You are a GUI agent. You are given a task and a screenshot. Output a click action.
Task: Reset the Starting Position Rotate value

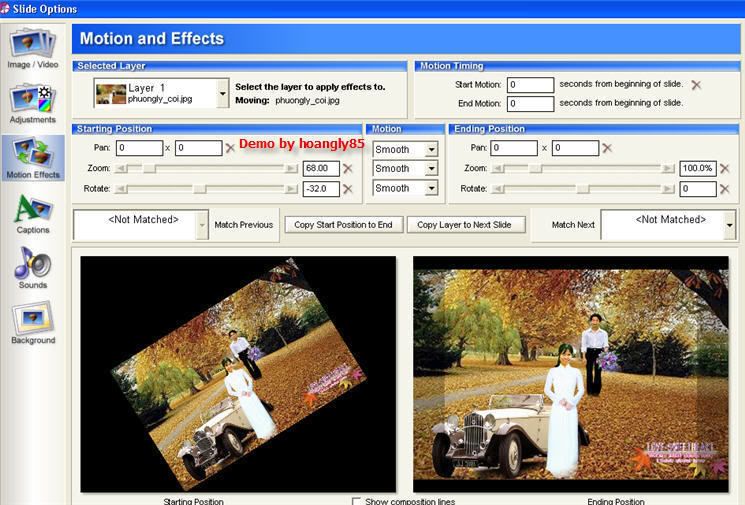348,189
